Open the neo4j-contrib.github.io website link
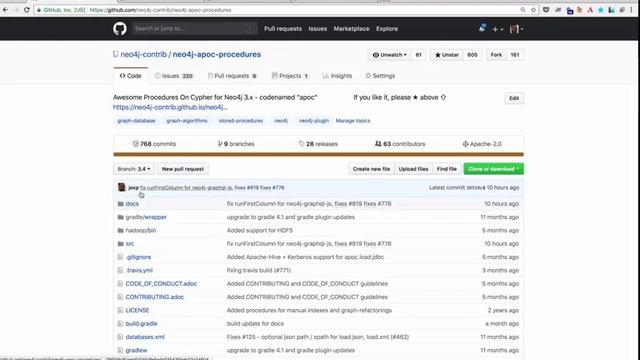The image size is (640, 360). (x=170, y=107)
